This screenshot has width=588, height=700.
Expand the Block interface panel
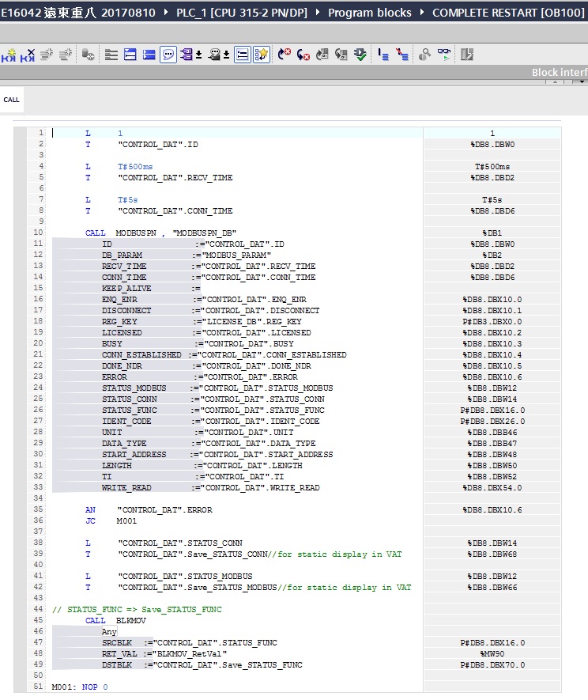558,72
